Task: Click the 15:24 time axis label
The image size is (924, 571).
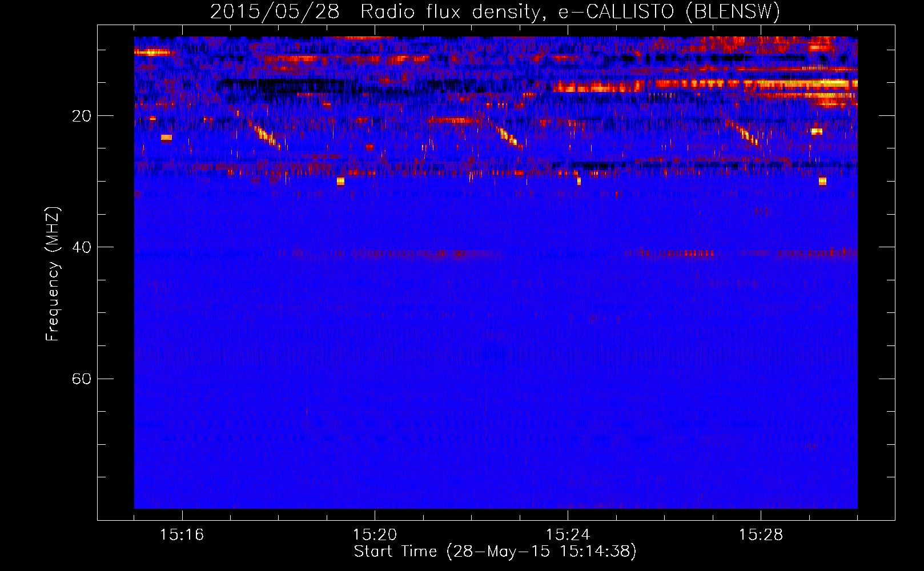Action: [x=568, y=535]
